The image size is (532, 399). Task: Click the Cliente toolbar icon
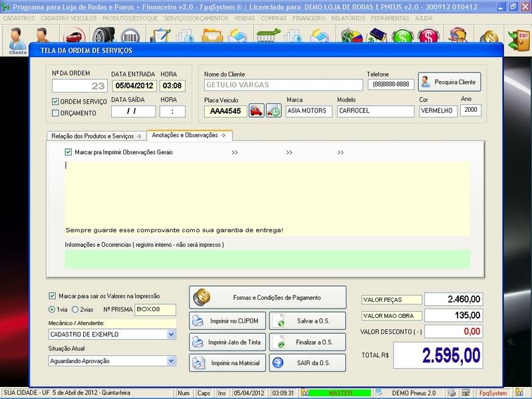tap(17, 41)
